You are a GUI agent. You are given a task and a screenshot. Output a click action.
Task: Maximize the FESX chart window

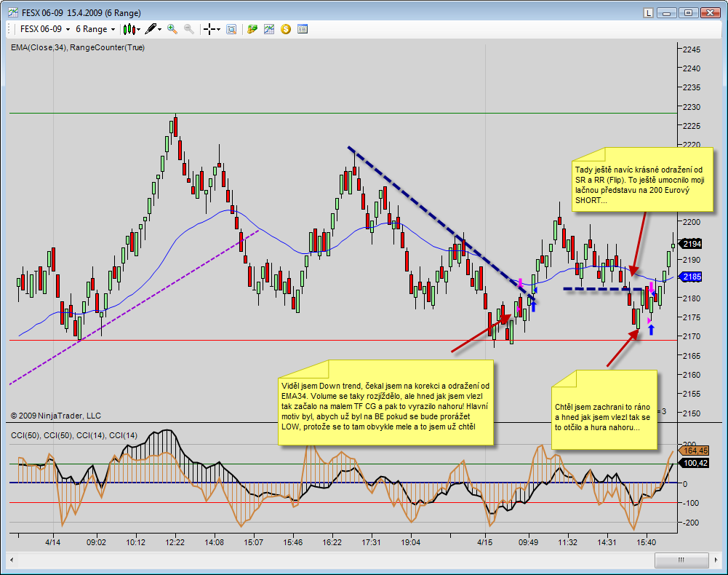click(x=689, y=13)
